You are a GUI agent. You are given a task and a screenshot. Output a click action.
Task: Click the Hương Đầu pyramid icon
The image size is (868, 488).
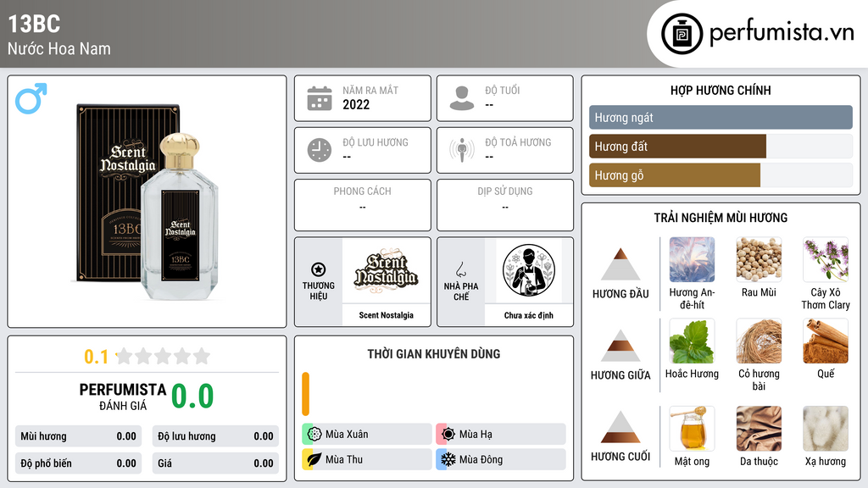620,264
